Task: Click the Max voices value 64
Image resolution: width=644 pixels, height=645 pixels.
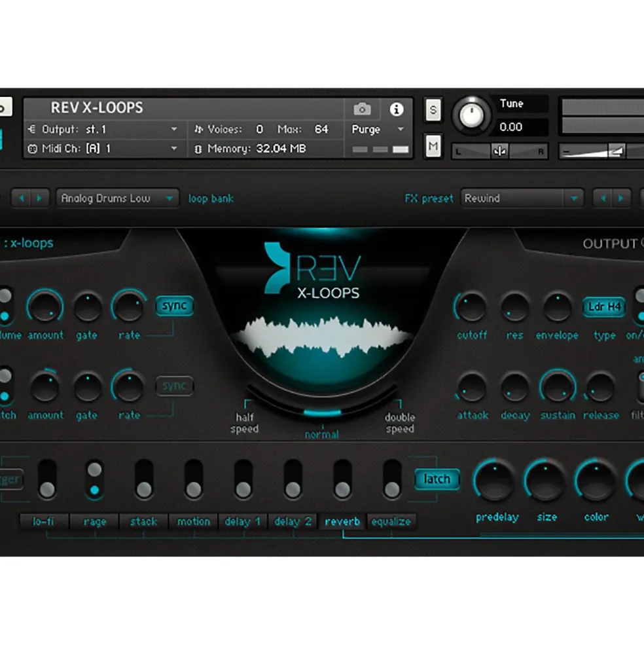Action: 321,129
